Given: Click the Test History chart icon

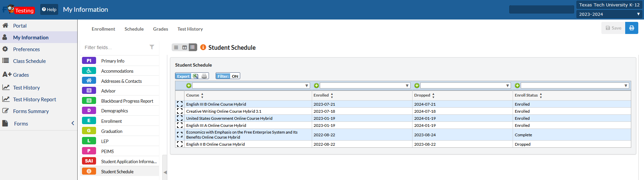Looking at the screenshot, I should coord(6,87).
